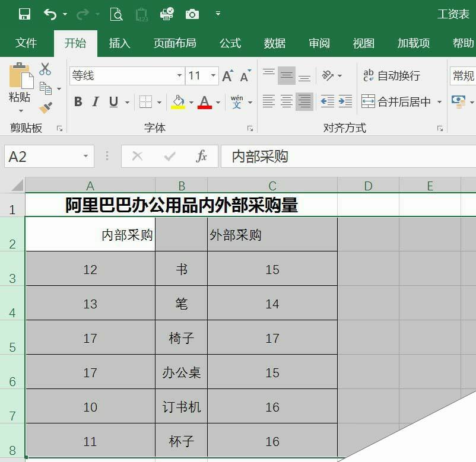The height and width of the screenshot is (462, 476).
Task: Select the row 3 header
Action: 12,269
